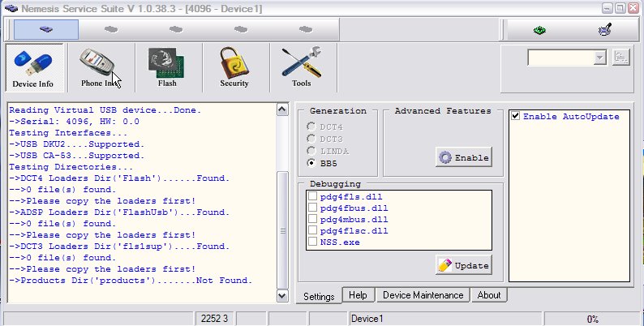Open the Flash section

coord(167,68)
